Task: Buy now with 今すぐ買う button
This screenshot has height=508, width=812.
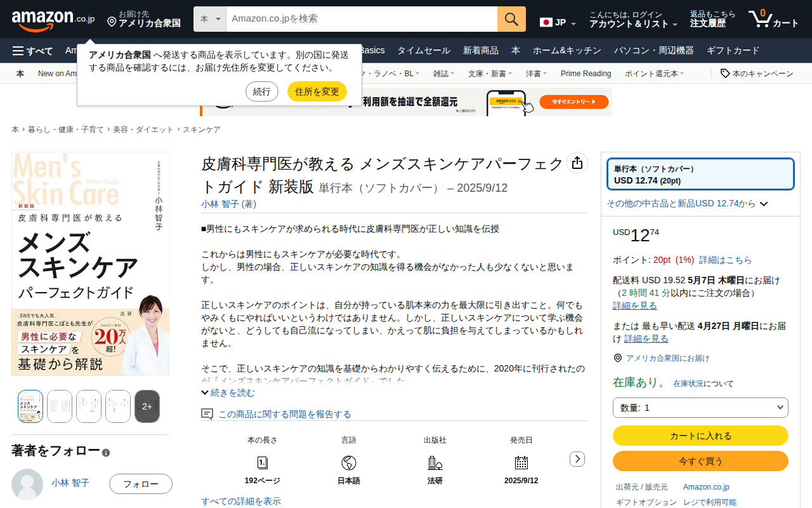Action: [700, 461]
